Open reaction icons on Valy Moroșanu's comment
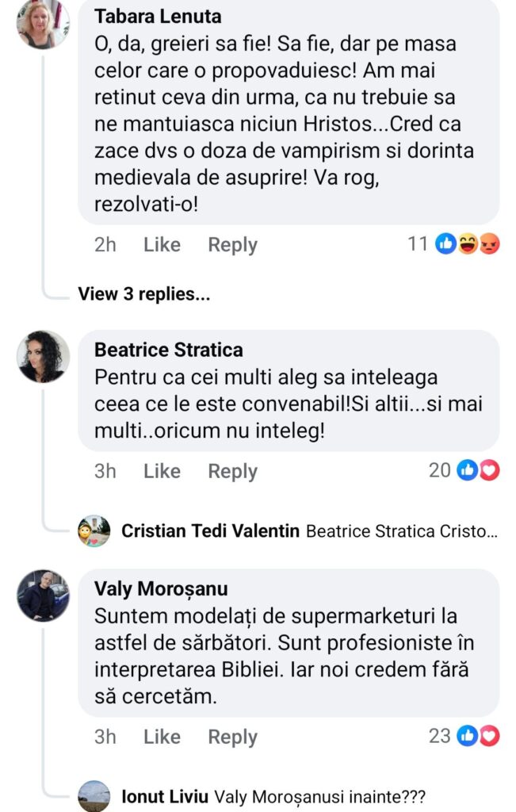This screenshot has height=812, width=516. (x=479, y=735)
